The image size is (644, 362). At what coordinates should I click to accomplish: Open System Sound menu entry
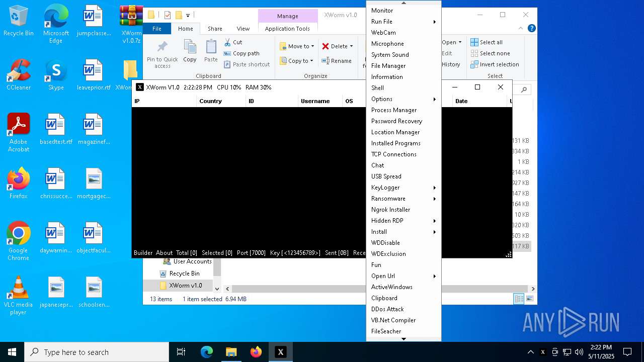[x=404, y=55]
